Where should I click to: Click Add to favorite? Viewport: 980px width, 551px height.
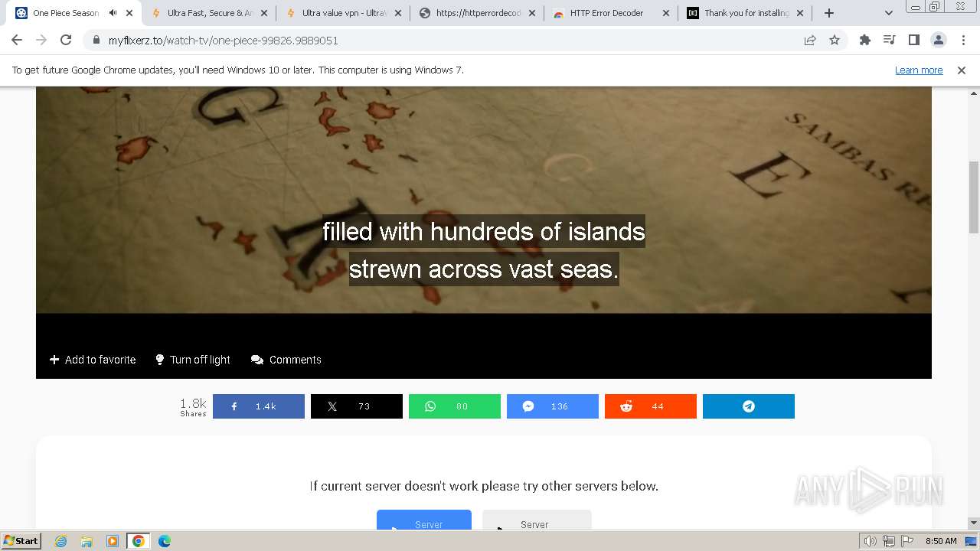(93, 360)
